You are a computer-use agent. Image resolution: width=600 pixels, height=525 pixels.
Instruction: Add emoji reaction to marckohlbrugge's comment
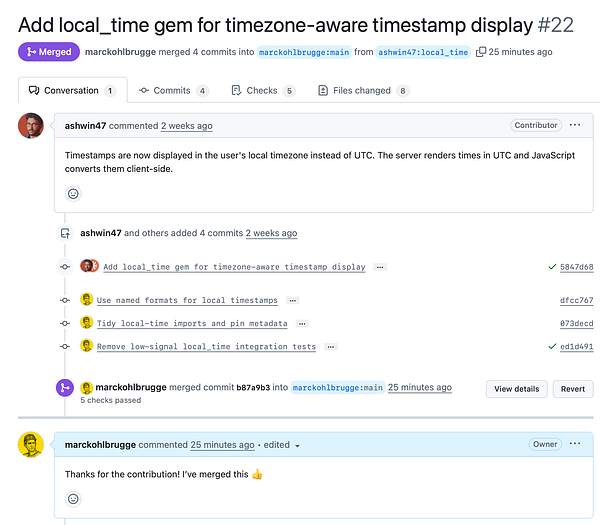73,499
